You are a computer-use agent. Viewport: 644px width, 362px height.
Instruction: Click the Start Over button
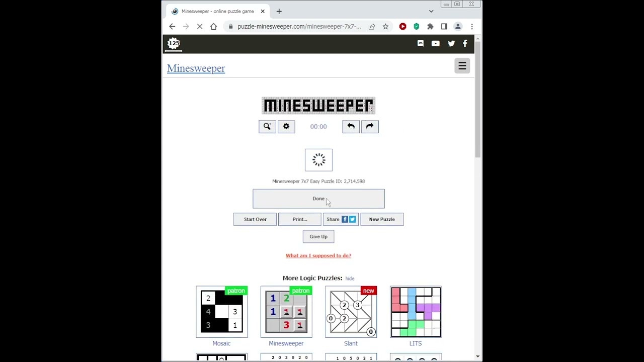click(255, 219)
